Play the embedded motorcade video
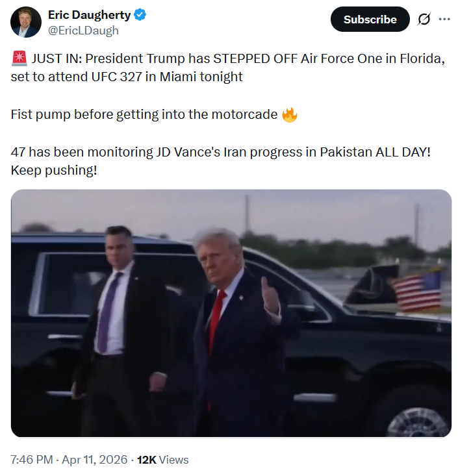The image size is (458, 476). tap(231, 313)
